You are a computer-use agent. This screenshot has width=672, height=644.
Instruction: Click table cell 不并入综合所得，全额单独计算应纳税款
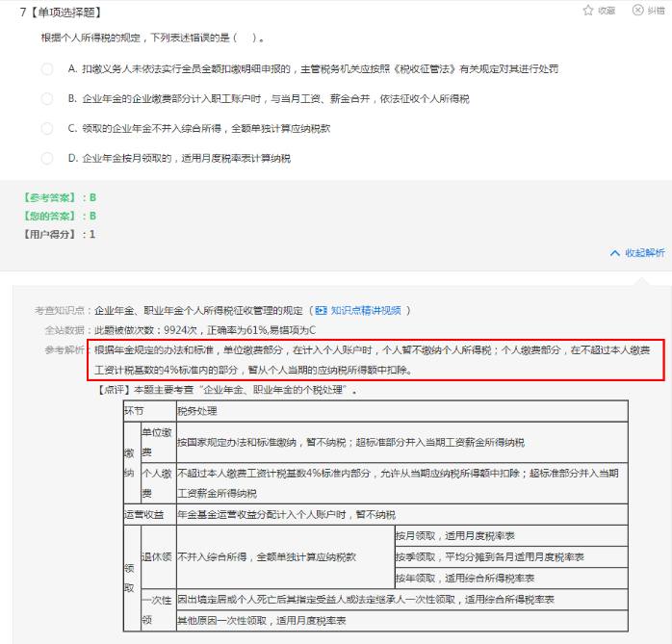tap(285, 557)
